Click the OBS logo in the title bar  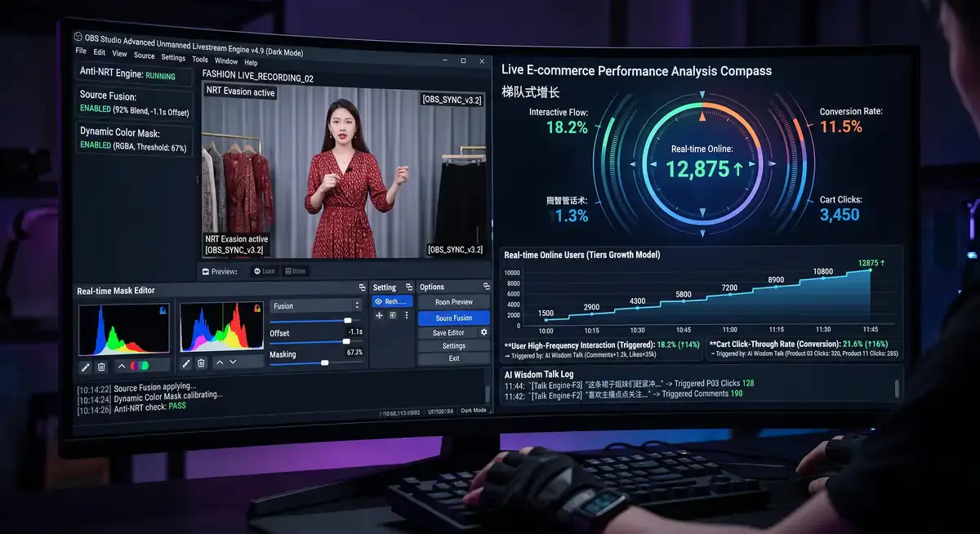78,37
